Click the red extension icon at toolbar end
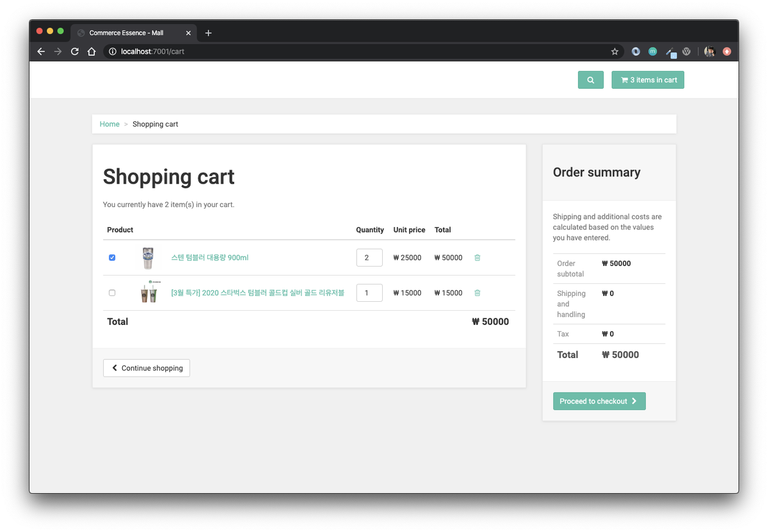The width and height of the screenshot is (768, 532). (x=726, y=51)
